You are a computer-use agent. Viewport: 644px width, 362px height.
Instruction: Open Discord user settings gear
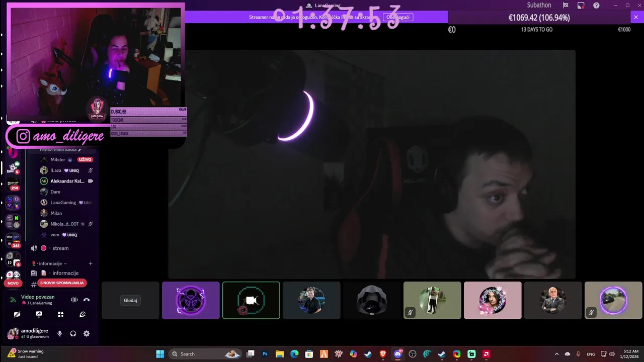pos(87,333)
